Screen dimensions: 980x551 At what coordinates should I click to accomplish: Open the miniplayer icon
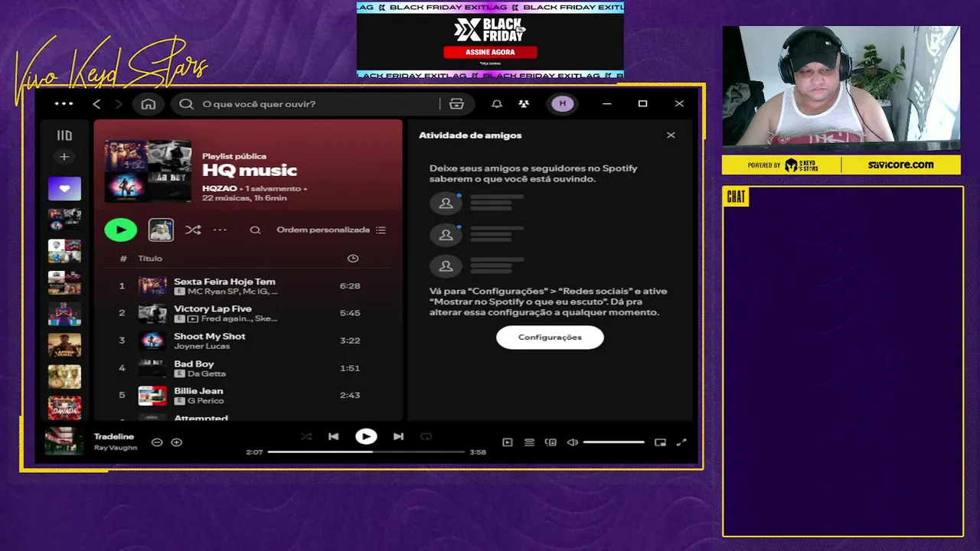(x=660, y=442)
